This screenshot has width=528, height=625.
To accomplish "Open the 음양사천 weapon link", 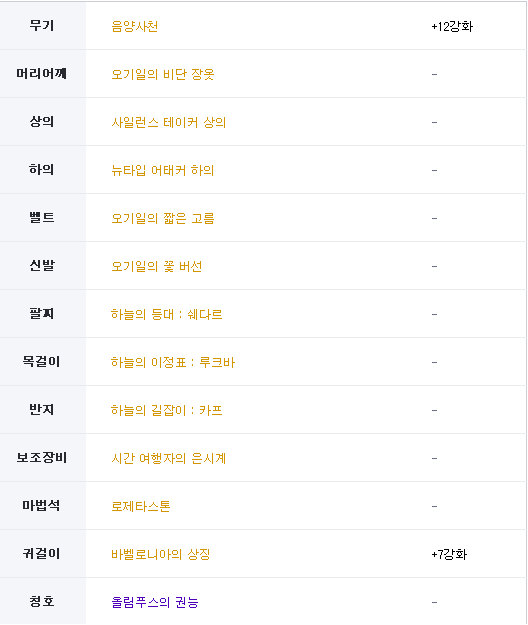I will [135, 26].
